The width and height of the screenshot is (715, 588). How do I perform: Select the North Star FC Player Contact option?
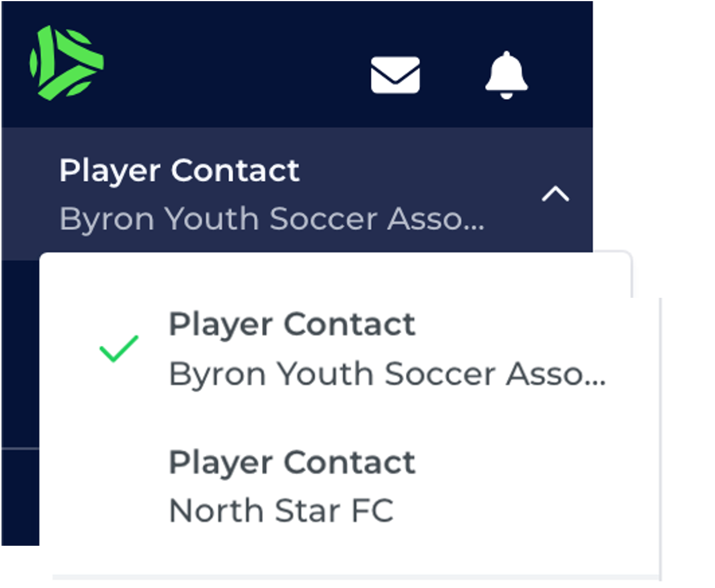point(292,486)
